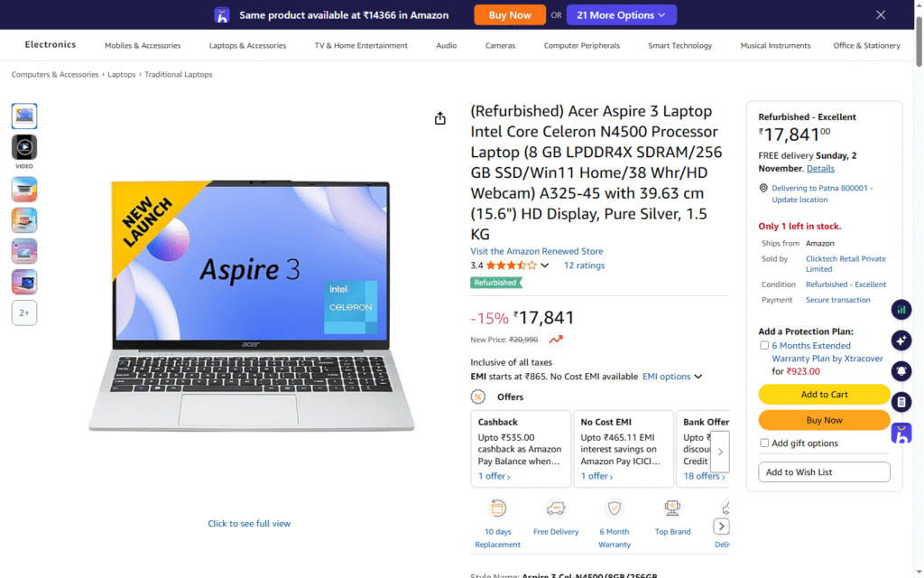
Task: Dismiss the price comparison banner with X
Action: [x=881, y=14]
